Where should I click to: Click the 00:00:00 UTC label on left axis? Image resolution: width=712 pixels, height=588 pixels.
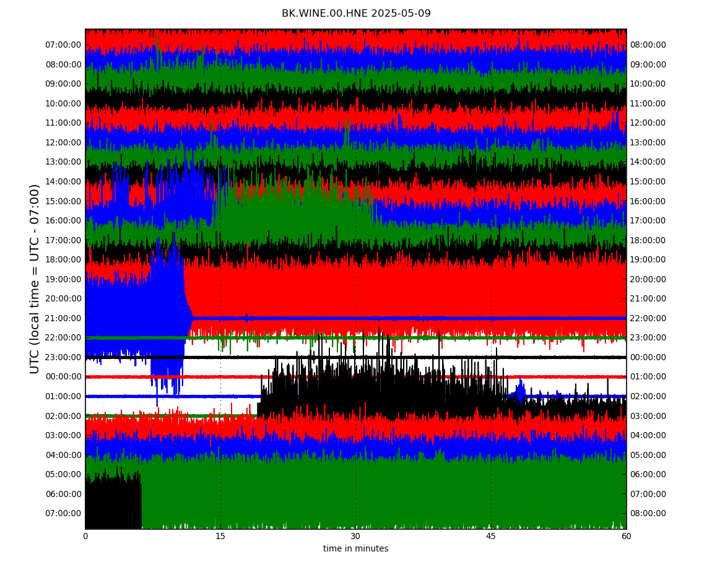point(63,377)
